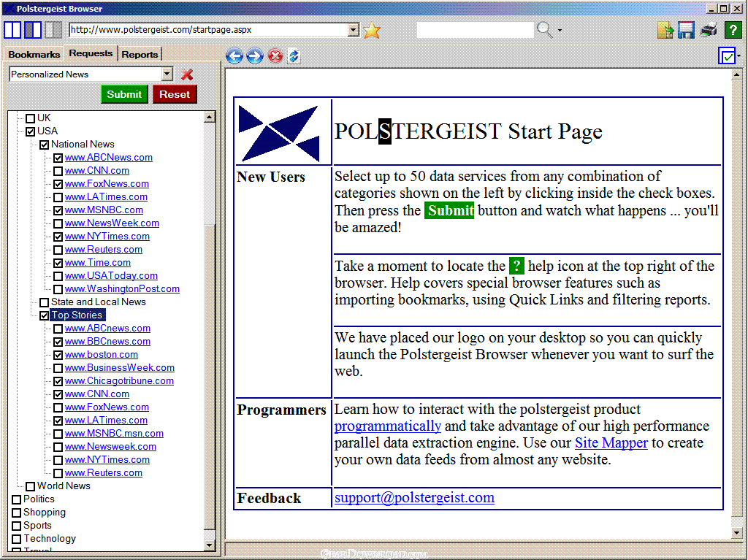Screen dimensions: 748x560
Task: Open the Personalized News dropdown
Action: click(167, 74)
